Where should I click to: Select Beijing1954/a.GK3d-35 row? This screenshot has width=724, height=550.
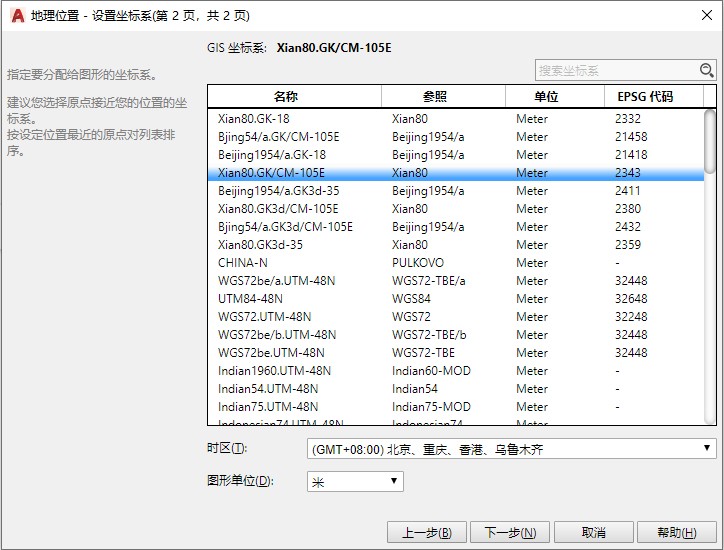[x=456, y=191]
